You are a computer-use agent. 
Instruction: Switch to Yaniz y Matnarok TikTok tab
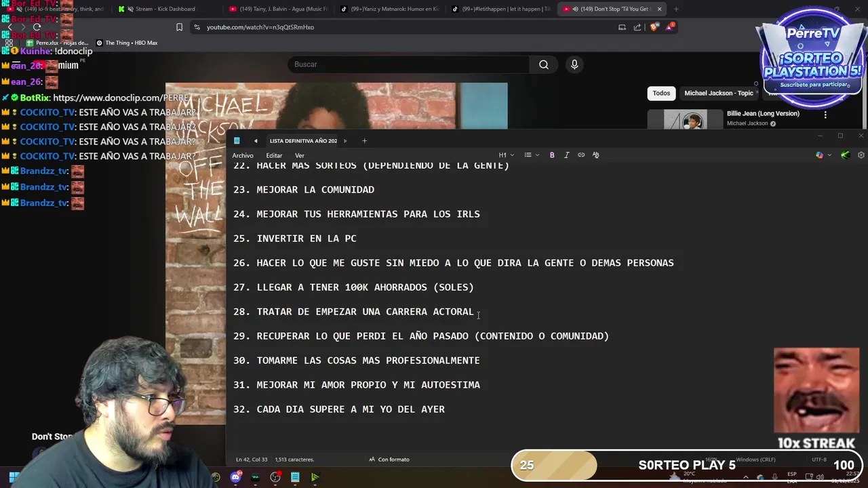click(389, 9)
